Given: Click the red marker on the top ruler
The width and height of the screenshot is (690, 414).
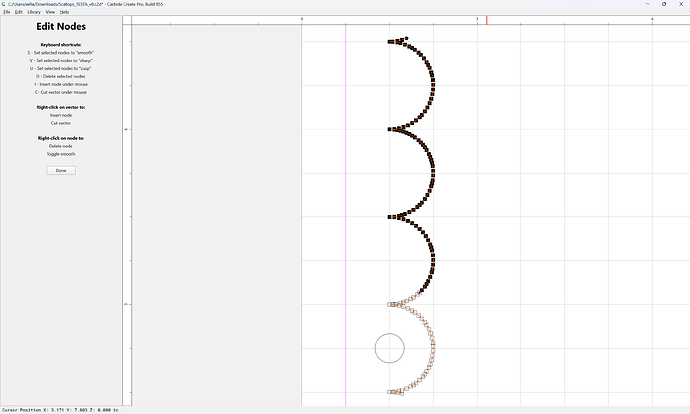Looking at the screenshot, I should 487,20.
